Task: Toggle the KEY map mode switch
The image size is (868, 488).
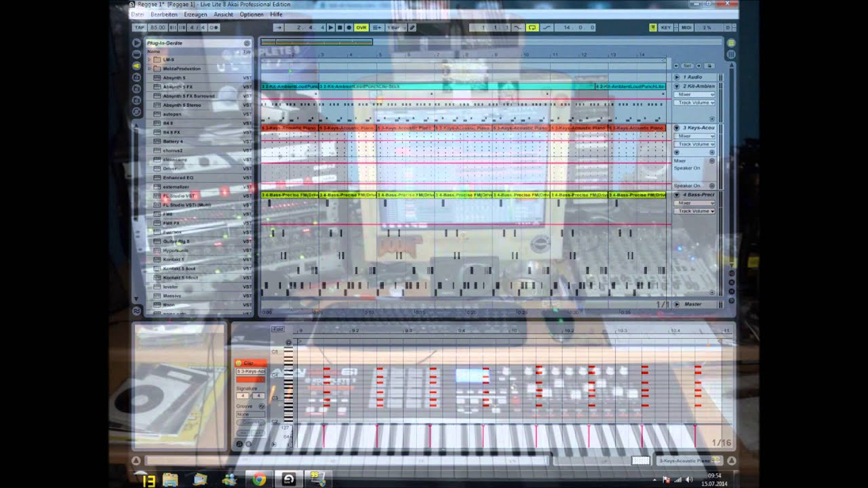Action: click(666, 28)
